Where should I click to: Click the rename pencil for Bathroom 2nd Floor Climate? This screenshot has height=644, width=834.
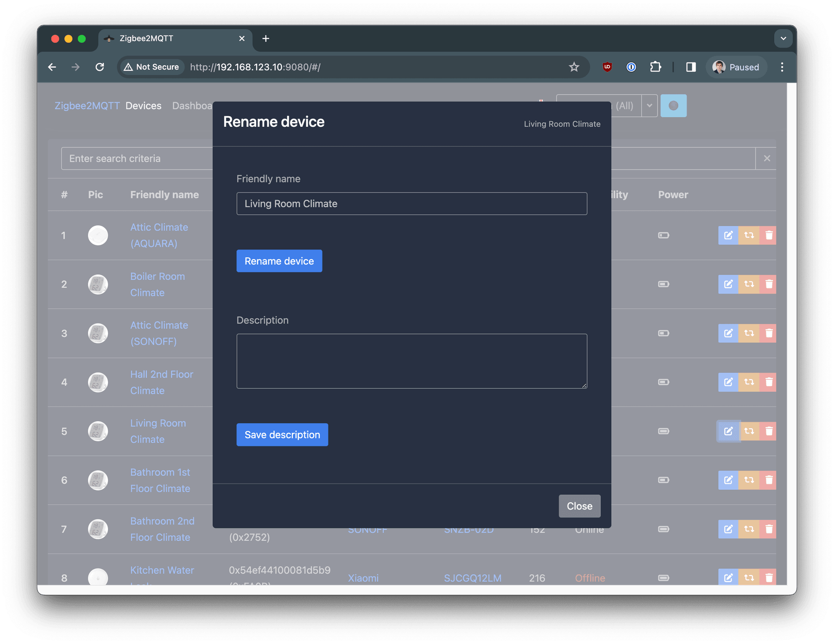pos(727,529)
